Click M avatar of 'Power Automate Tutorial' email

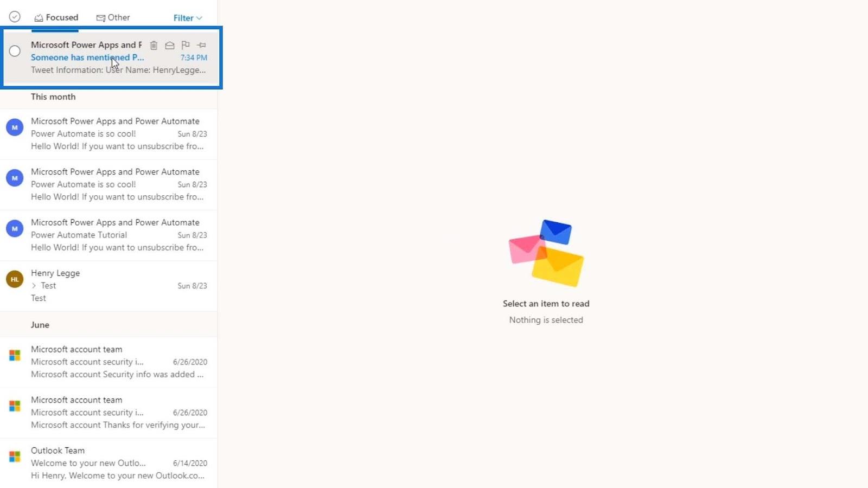coord(15,229)
